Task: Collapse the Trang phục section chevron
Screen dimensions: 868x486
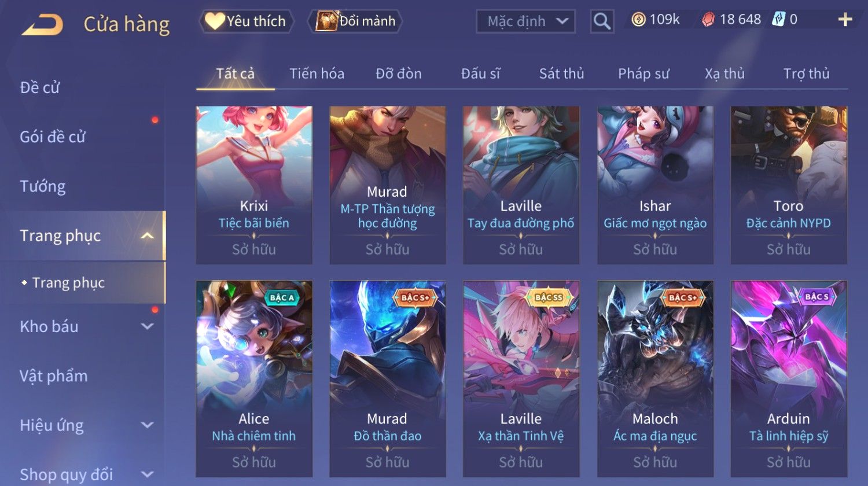Action: click(x=147, y=235)
